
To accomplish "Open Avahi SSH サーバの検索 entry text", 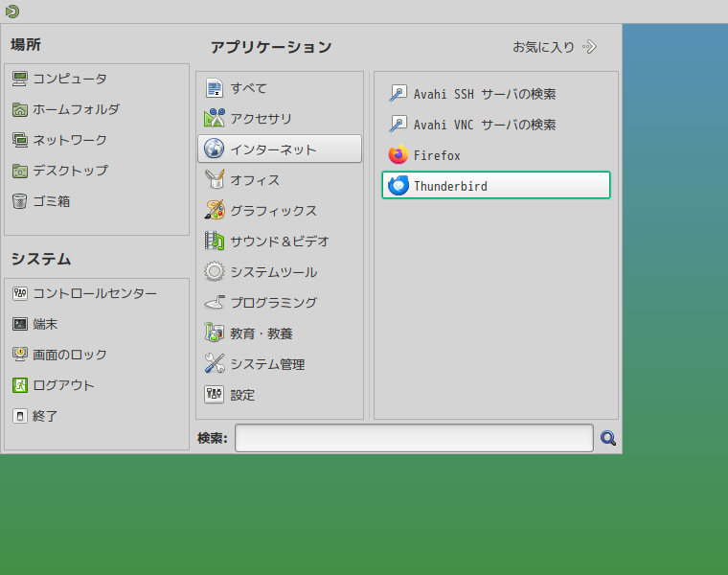I will pyautogui.click(x=485, y=94).
